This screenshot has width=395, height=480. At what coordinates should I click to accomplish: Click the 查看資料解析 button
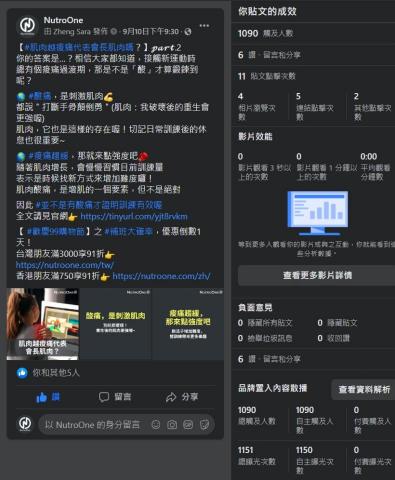[x=364, y=389]
